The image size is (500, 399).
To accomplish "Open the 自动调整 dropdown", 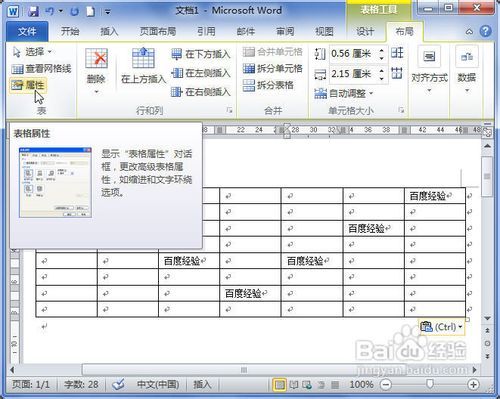I will tap(344, 93).
